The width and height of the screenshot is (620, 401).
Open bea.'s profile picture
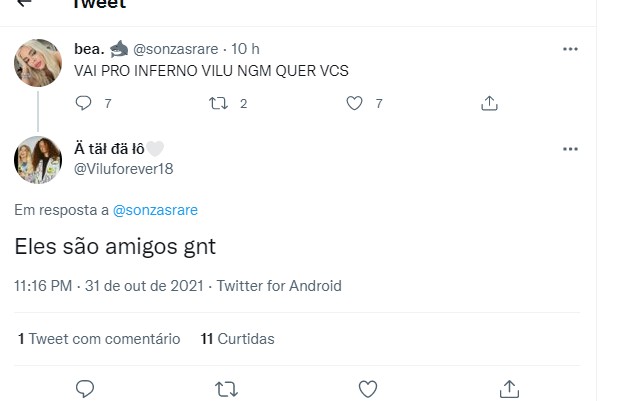(39, 64)
